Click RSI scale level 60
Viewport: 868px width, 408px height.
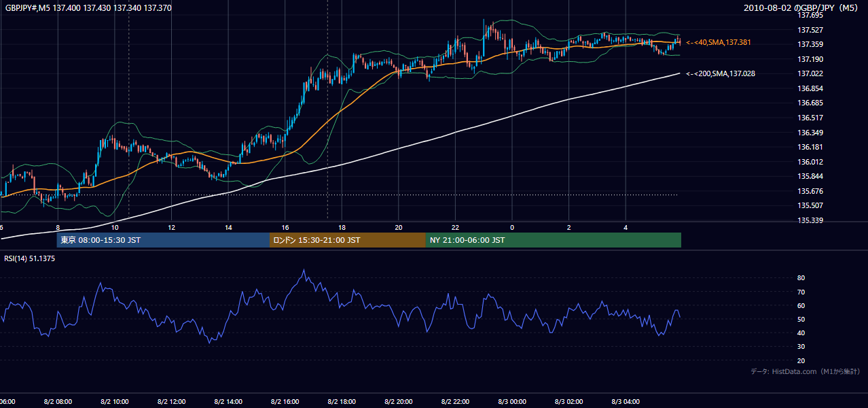click(x=801, y=305)
